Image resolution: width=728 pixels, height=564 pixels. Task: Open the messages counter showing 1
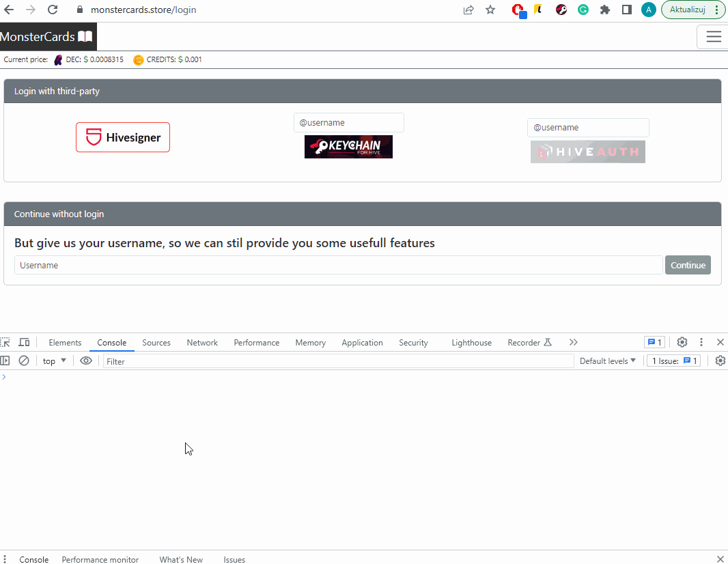pyautogui.click(x=655, y=343)
